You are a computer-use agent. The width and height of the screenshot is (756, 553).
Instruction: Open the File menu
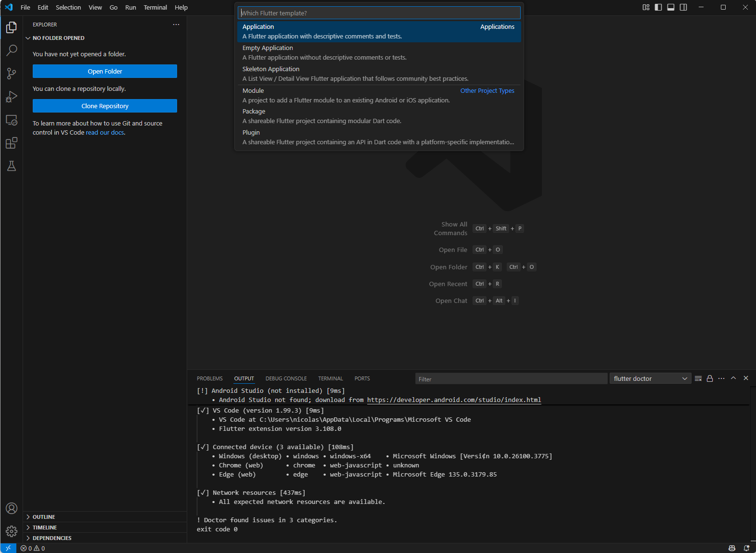[x=26, y=7]
